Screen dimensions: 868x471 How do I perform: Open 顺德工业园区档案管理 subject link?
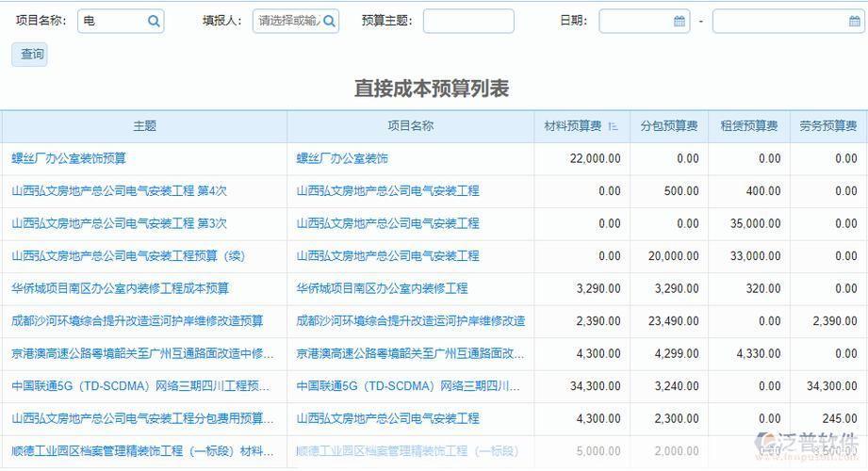click(x=142, y=451)
